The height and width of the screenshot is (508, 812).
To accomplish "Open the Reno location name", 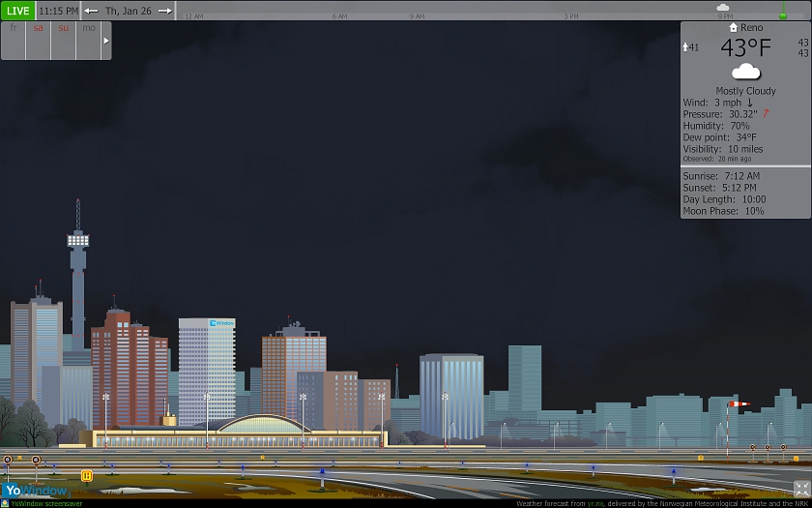I will pos(751,28).
